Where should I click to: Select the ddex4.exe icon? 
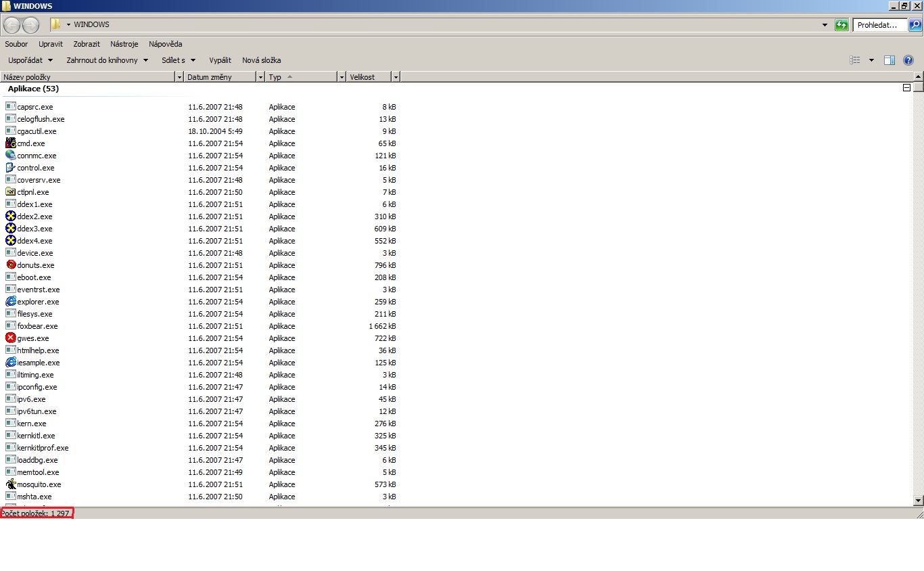pyautogui.click(x=11, y=241)
